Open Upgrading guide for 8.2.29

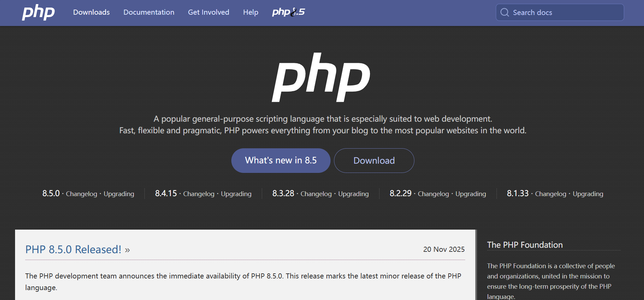point(471,194)
